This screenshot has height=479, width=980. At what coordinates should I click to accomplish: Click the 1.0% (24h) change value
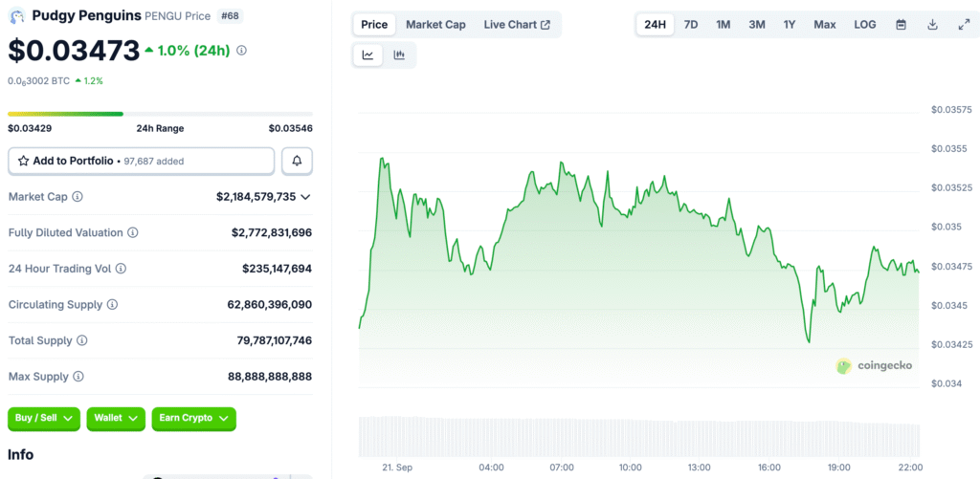[x=193, y=51]
